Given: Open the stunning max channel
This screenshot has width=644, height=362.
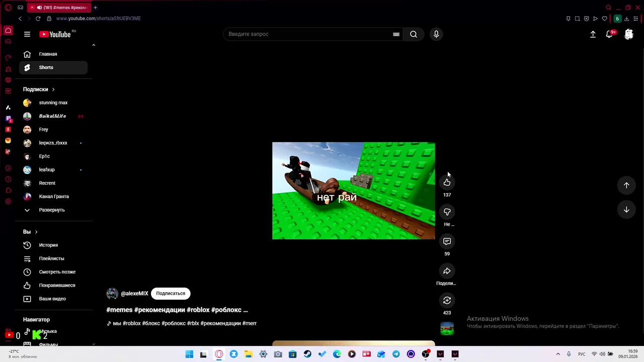Looking at the screenshot, I should point(53,103).
